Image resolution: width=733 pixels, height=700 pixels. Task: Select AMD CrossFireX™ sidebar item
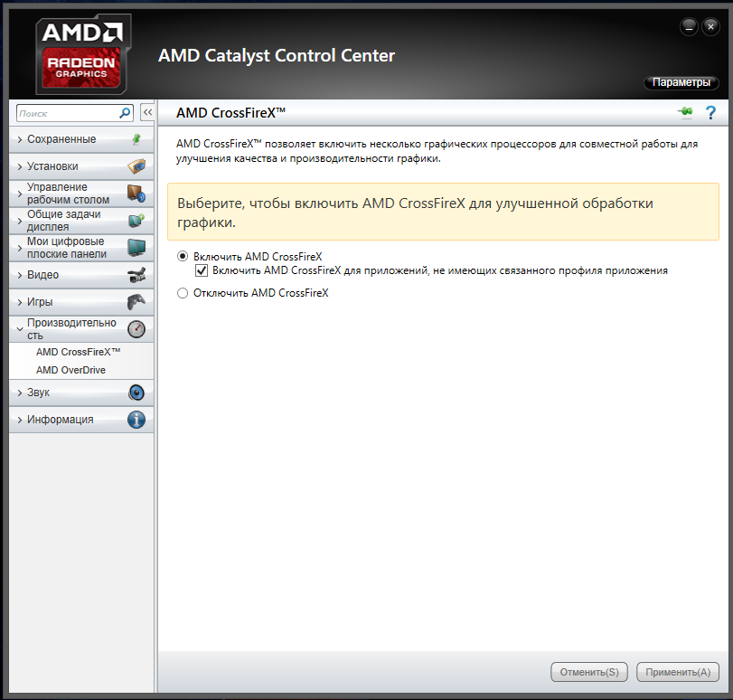point(78,352)
